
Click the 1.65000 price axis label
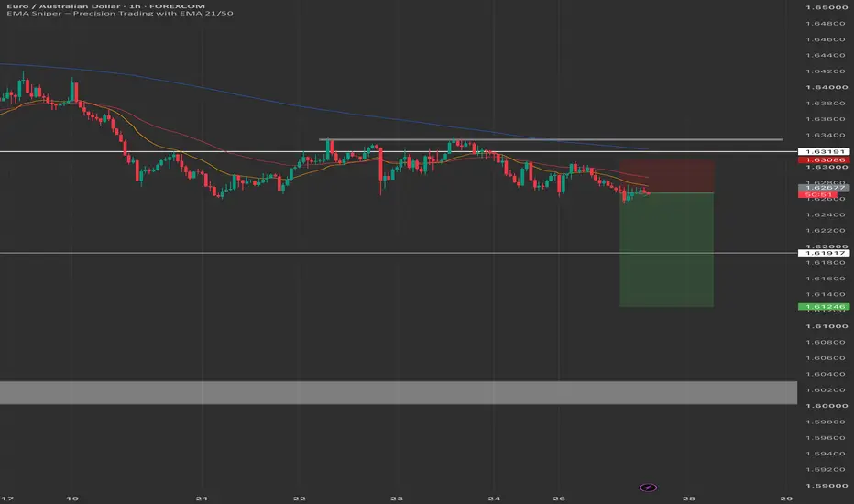[827, 7]
